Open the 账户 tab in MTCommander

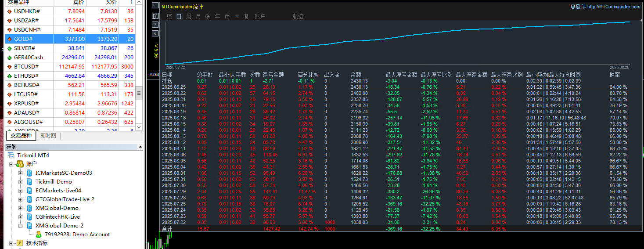coord(260,16)
